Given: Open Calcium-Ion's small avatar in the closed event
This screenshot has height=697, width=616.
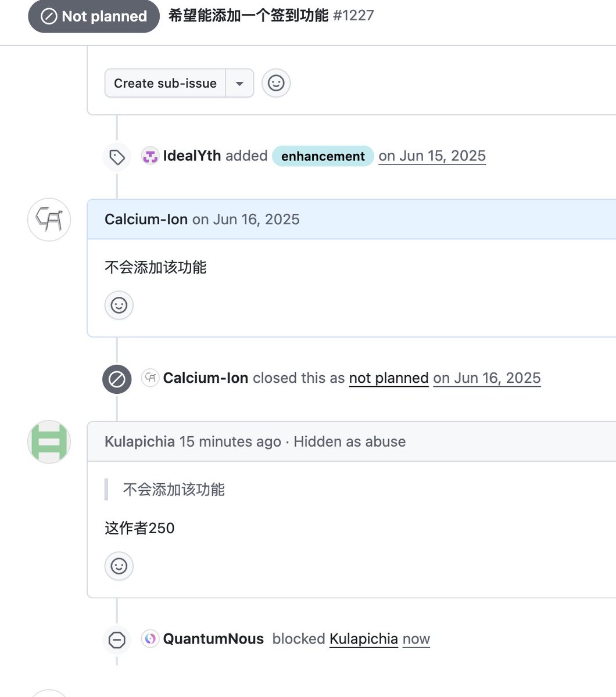Looking at the screenshot, I should 151,378.
